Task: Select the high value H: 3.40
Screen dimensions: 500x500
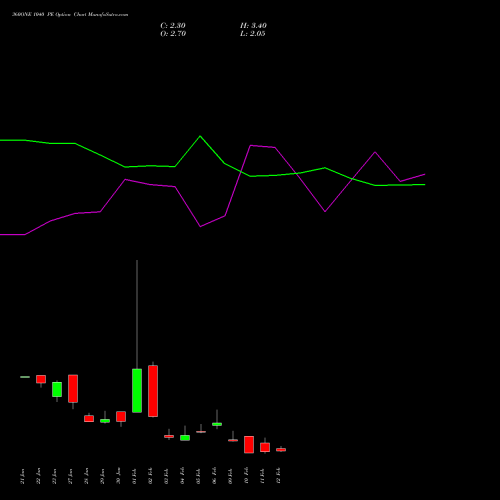Action: pos(253,26)
